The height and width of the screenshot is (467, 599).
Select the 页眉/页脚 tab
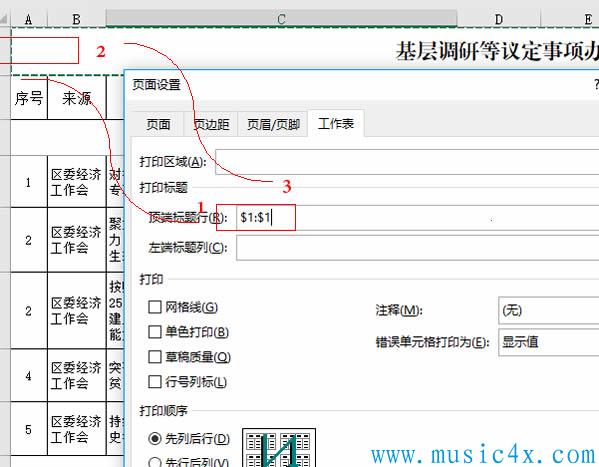click(x=273, y=124)
